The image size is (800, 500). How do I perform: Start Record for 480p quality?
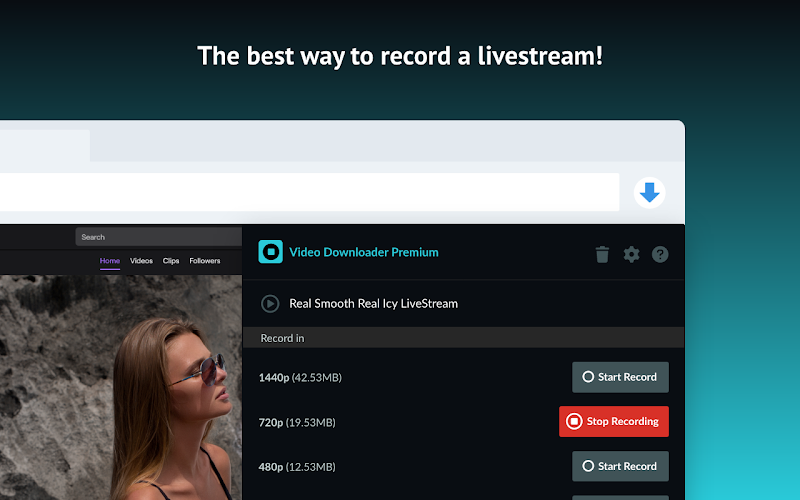point(620,466)
